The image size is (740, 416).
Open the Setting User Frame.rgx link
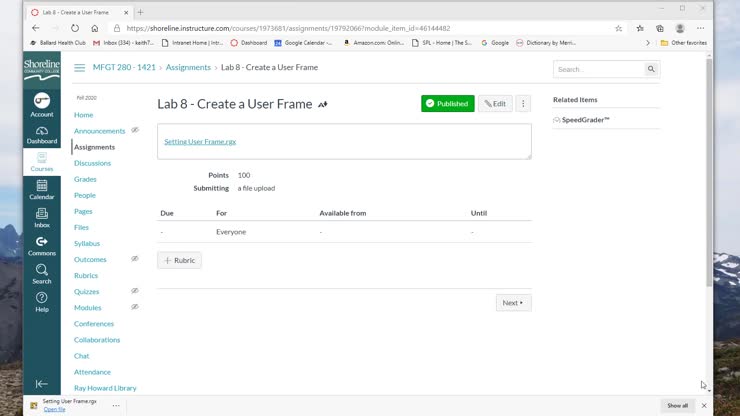(200, 141)
